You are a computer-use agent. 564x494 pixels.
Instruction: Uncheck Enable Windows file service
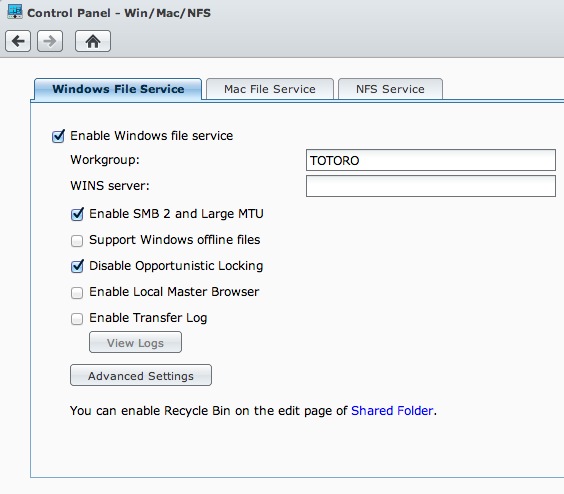58,136
